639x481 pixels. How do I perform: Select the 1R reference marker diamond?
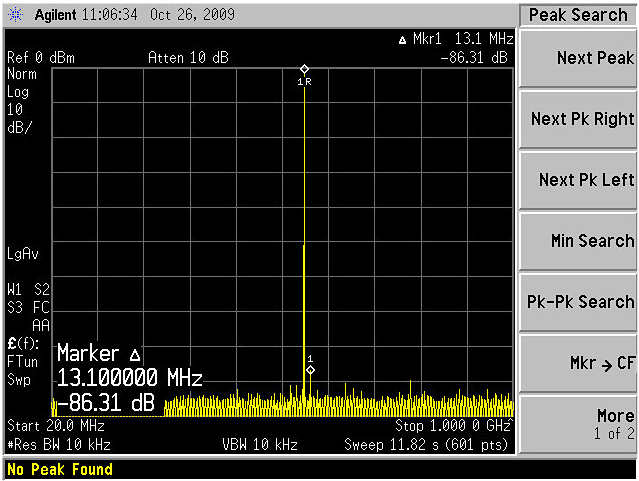[304, 70]
